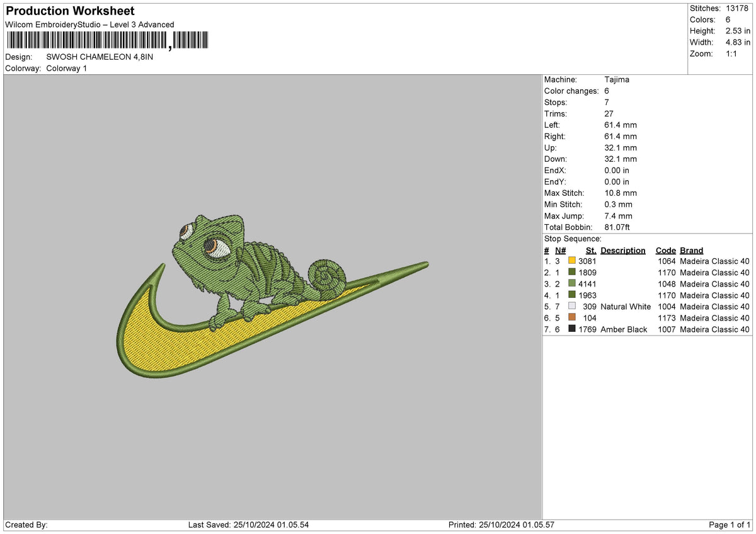
Task: Click stitch count '1769'
Action: tap(587, 329)
